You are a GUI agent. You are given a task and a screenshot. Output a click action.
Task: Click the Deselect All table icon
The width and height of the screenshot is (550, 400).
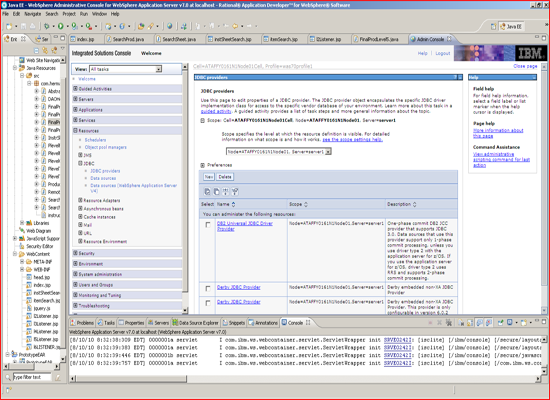(216, 192)
